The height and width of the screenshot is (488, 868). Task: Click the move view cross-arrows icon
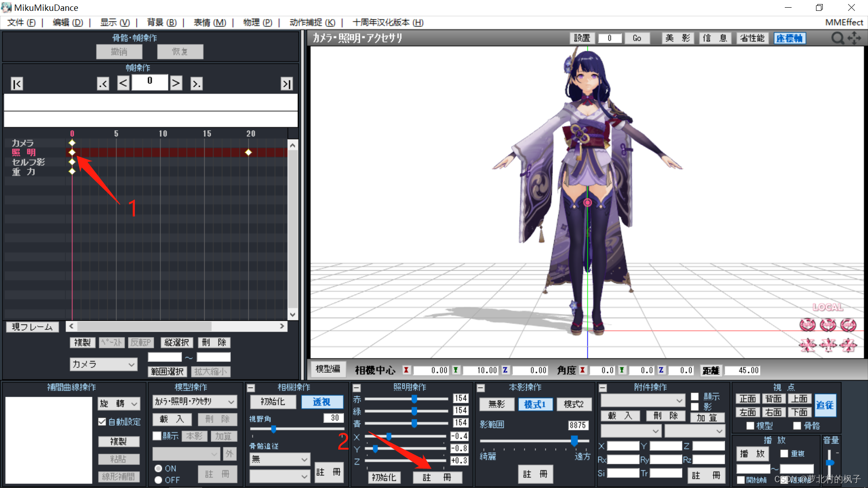coord(854,38)
